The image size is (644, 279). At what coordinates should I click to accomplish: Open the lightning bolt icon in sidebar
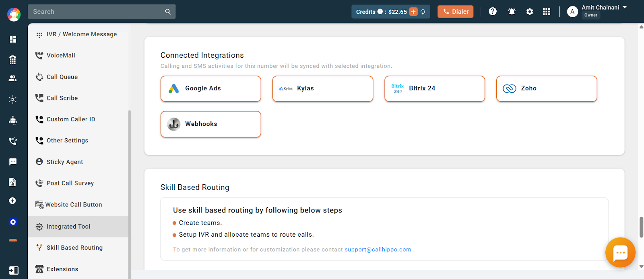13,201
